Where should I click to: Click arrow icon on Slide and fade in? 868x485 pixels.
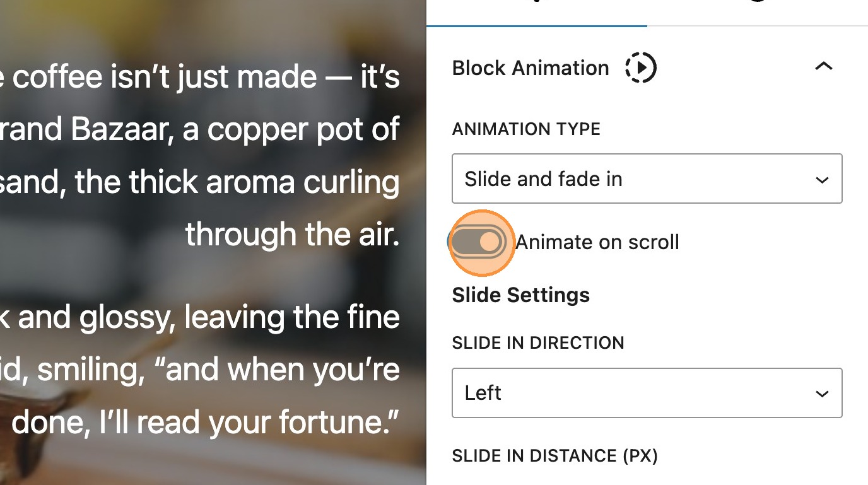821,180
